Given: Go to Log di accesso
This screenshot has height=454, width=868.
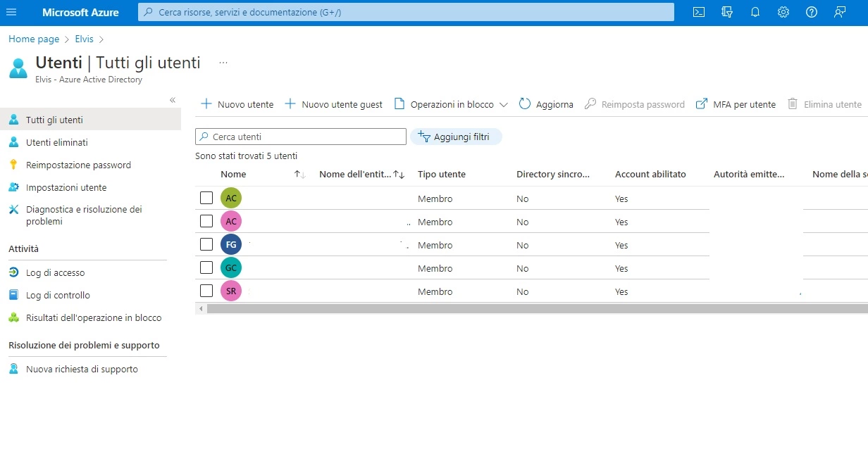Looking at the screenshot, I should click(x=55, y=272).
